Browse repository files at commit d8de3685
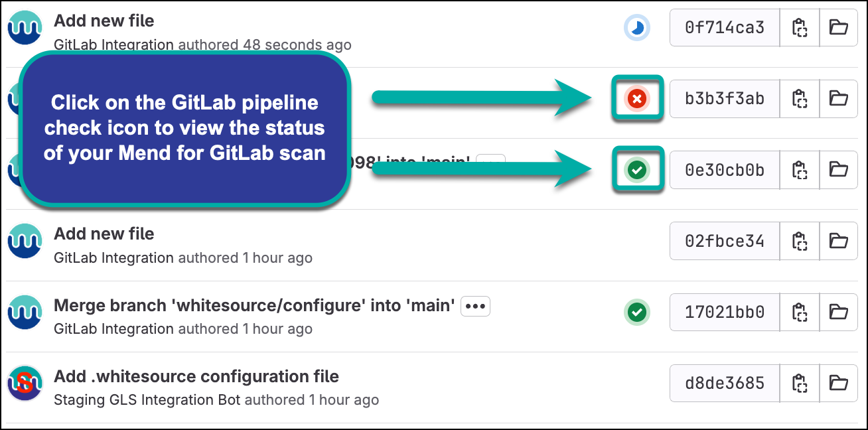The image size is (868, 430). tap(839, 383)
